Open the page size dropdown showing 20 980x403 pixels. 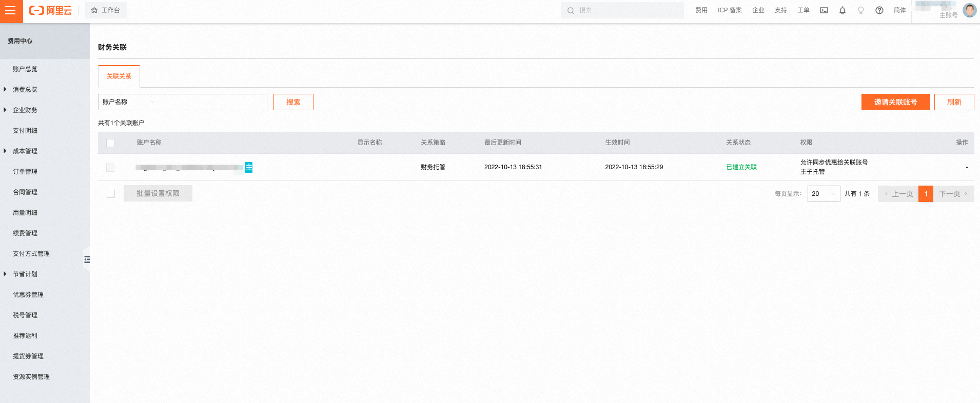[x=824, y=194]
